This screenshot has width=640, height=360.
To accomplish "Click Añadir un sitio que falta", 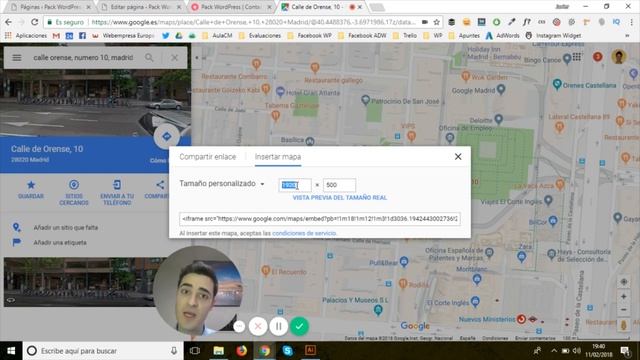I will click(x=66, y=227).
